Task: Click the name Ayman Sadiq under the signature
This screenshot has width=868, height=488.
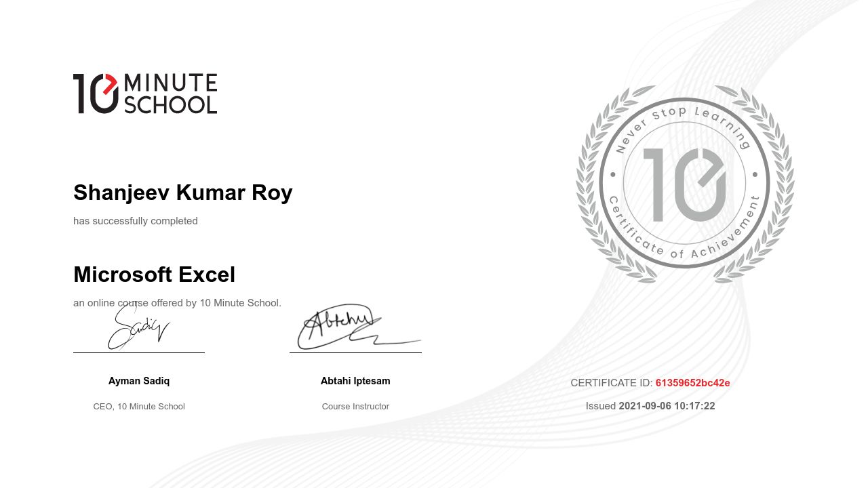Action: pyautogui.click(x=139, y=381)
